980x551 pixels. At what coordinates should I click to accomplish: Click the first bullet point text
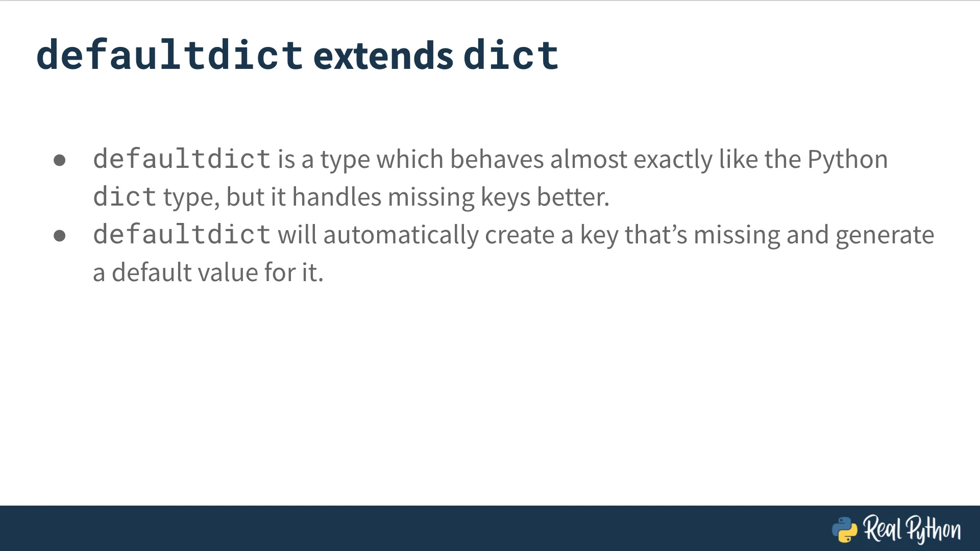[490, 177]
